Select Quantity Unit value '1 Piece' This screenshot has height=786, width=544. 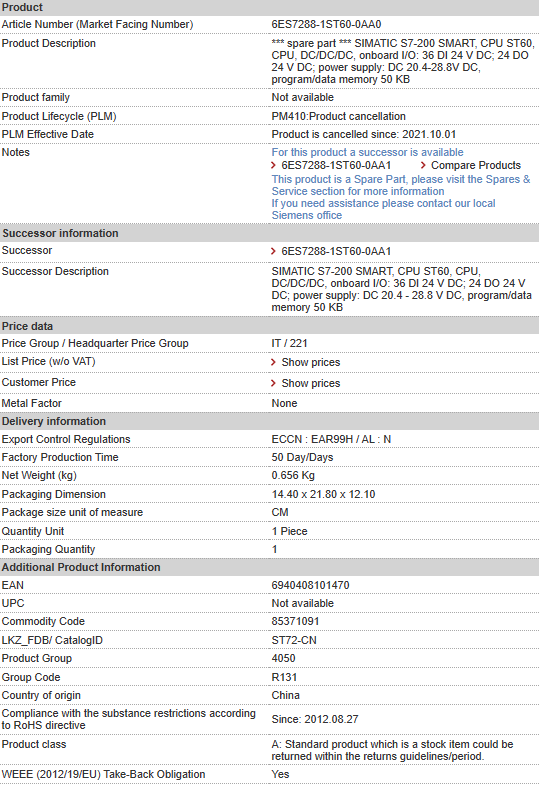[x=289, y=531]
